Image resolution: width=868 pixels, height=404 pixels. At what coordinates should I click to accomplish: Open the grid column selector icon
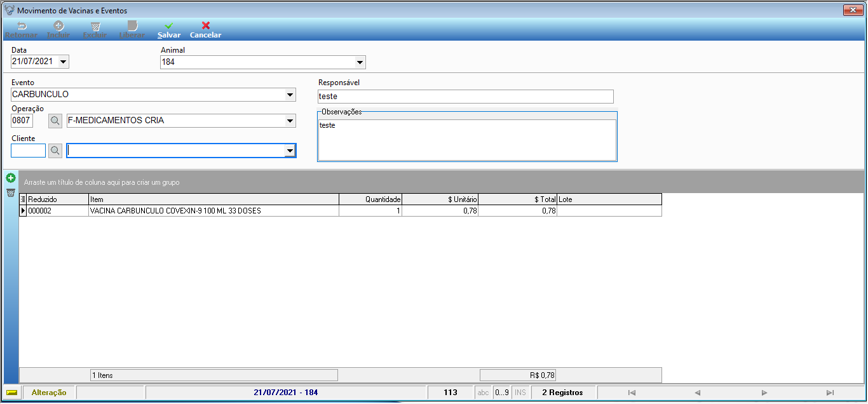(24, 199)
